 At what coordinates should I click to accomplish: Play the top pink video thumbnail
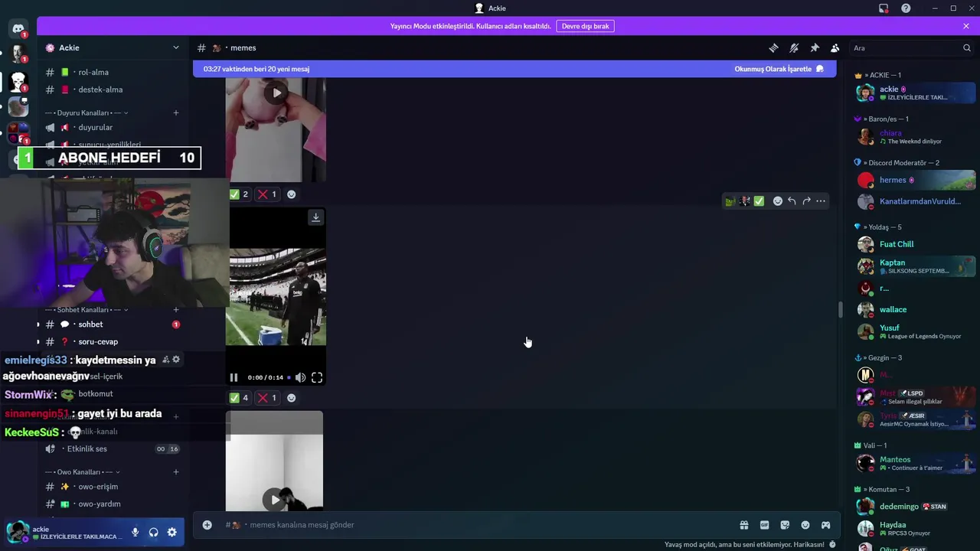pos(276,93)
